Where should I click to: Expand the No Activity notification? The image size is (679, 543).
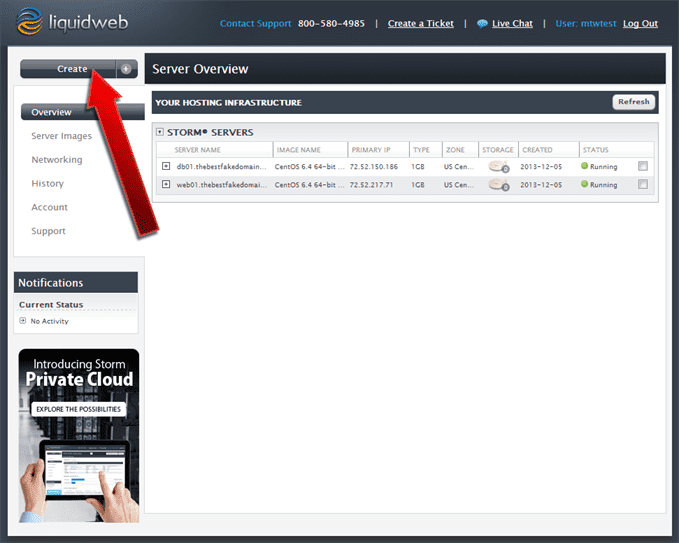[23, 320]
